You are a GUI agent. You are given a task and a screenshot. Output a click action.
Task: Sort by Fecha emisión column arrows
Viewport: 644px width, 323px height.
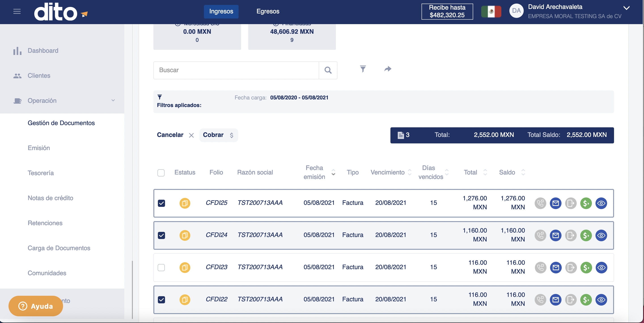pos(333,172)
